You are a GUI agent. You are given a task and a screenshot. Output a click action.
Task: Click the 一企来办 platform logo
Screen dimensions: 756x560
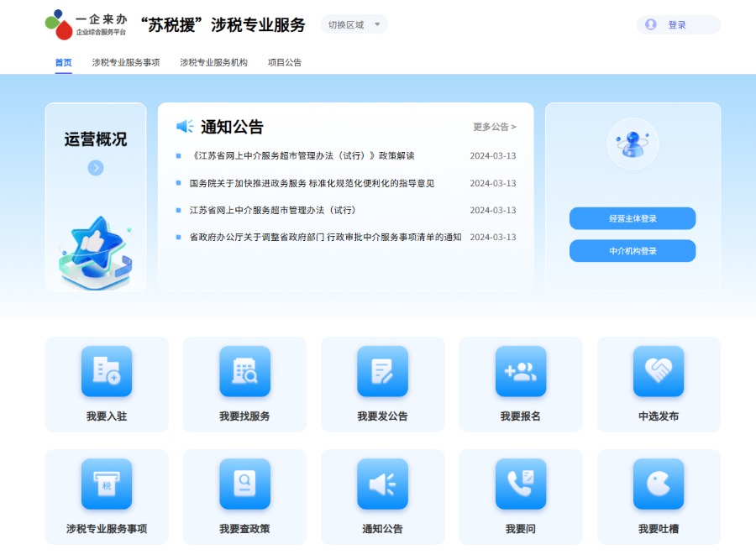coord(86,24)
